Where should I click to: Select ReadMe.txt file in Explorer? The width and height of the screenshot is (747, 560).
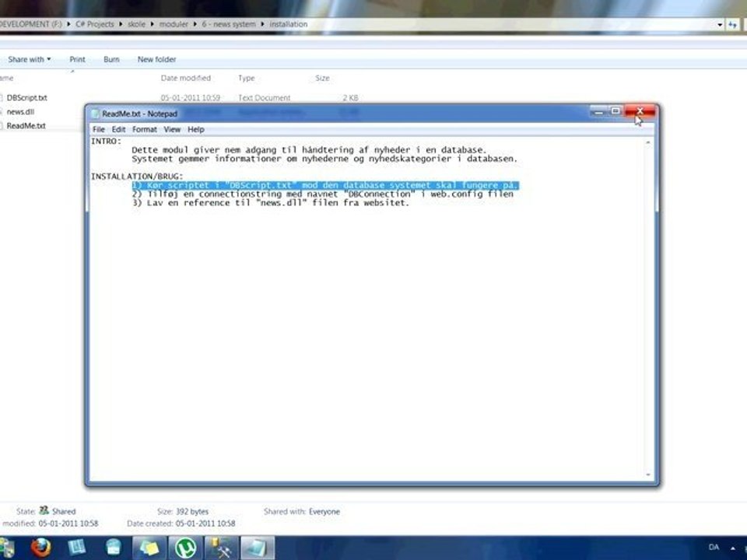point(26,126)
